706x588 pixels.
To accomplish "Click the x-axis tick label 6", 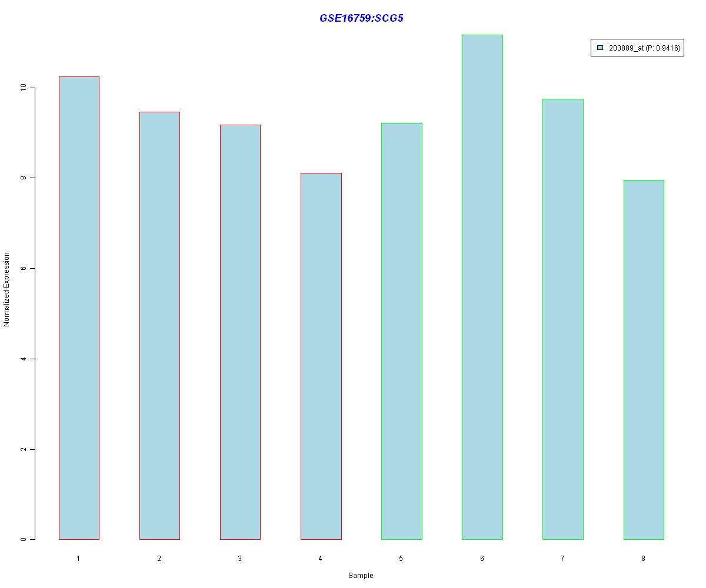I will (482, 558).
